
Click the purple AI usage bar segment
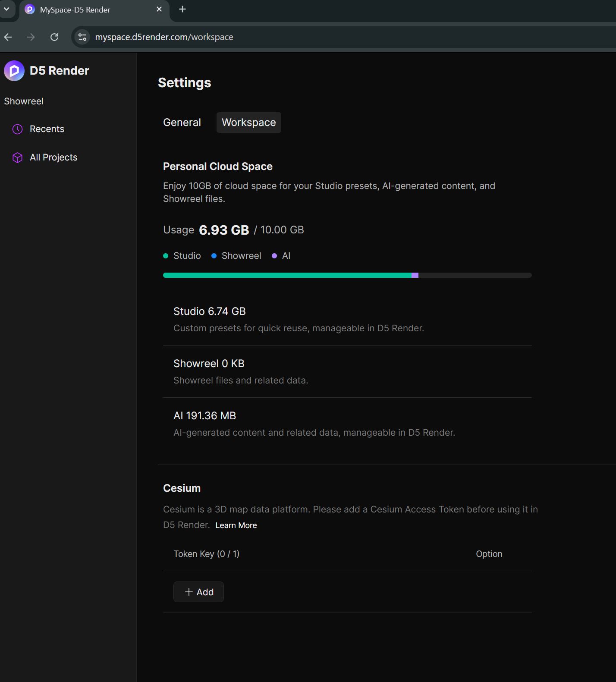pyautogui.click(x=415, y=275)
